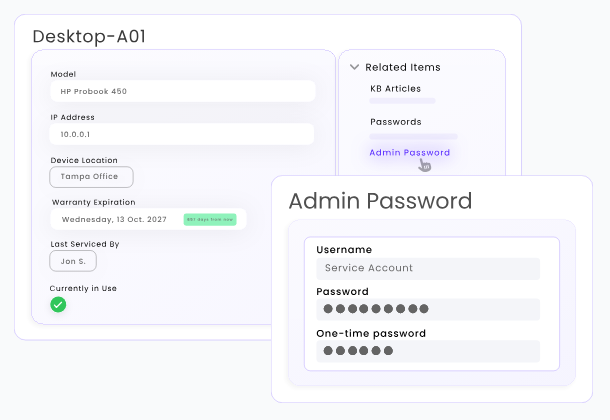
Task: Select the Passwords heading
Action: pyautogui.click(x=396, y=122)
